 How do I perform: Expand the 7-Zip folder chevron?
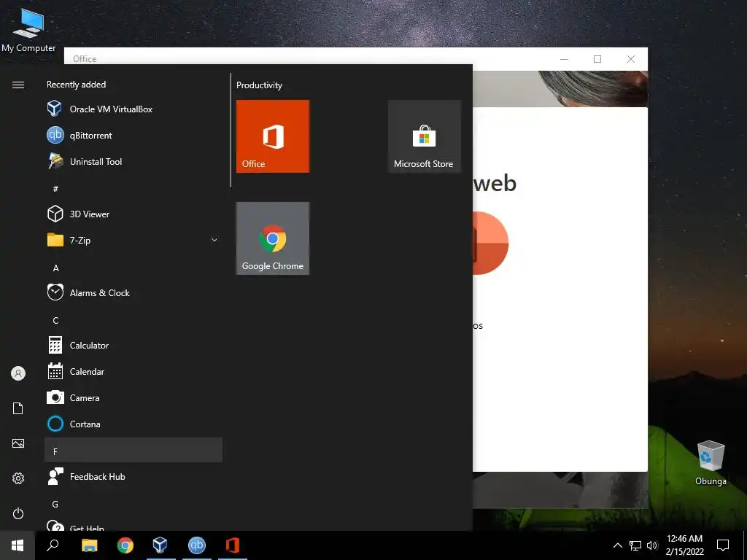214,240
